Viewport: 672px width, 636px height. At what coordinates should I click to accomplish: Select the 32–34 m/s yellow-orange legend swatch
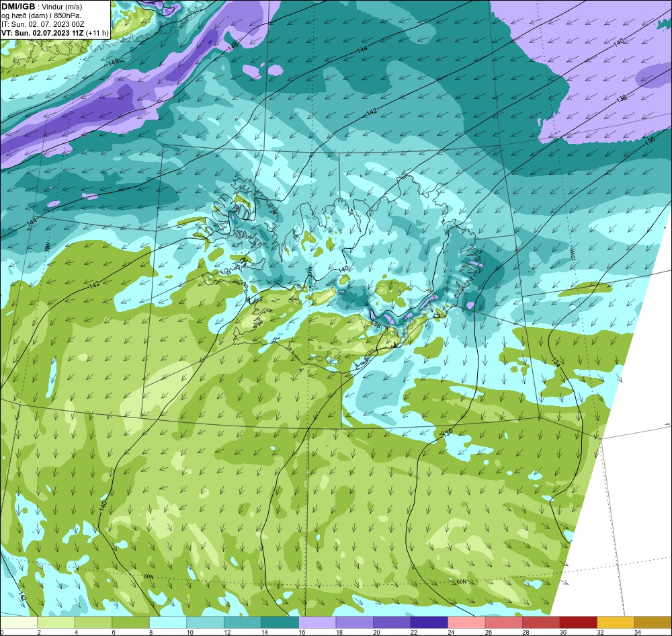coord(616,623)
